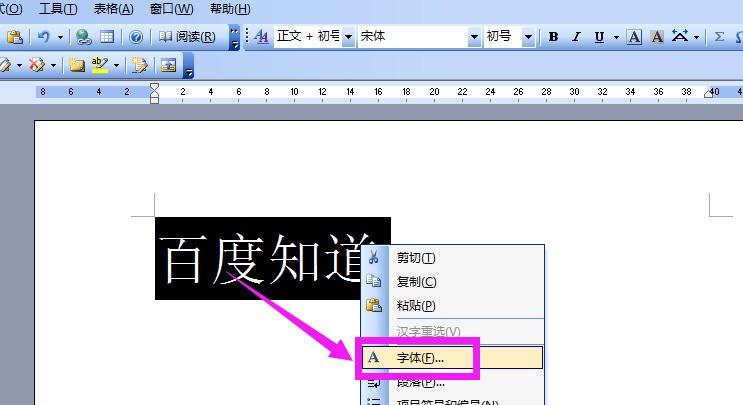Toggle Character Shading icon
The height and width of the screenshot is (405, 743).
(x=657, y=37)
